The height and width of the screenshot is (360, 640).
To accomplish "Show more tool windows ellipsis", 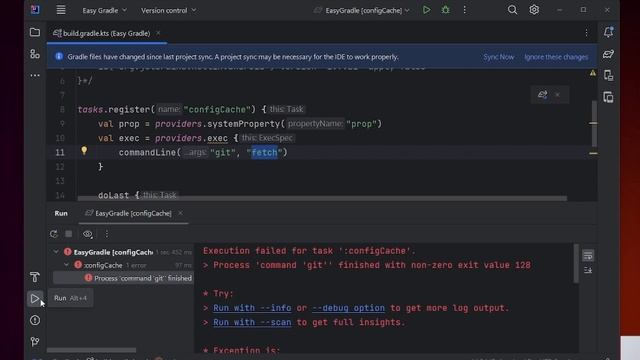I will (35, 76).
